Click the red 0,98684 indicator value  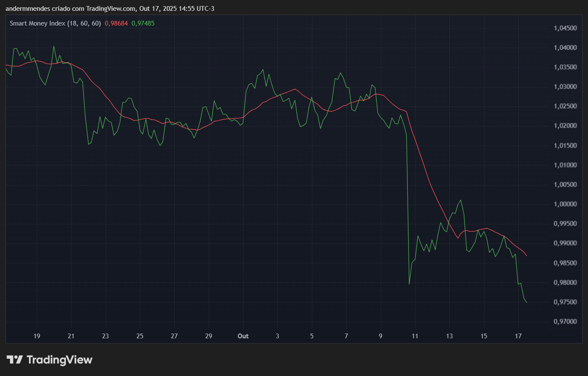coord(116,23)
